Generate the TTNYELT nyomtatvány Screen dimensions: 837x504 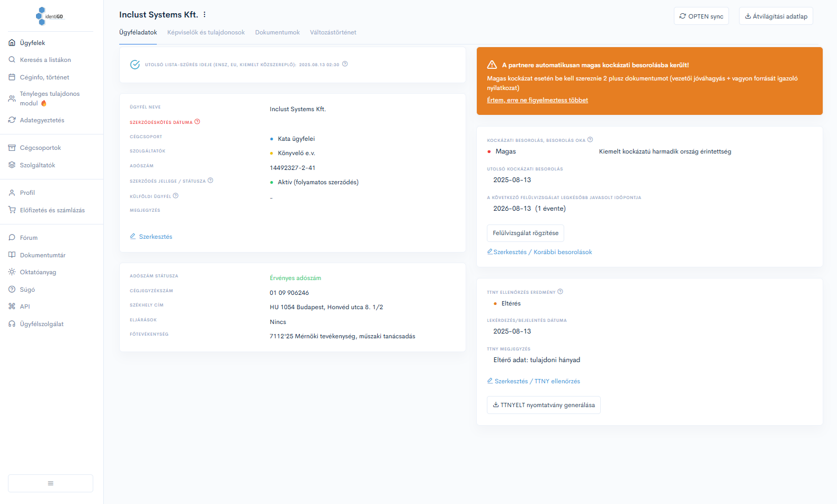(544, 405)
